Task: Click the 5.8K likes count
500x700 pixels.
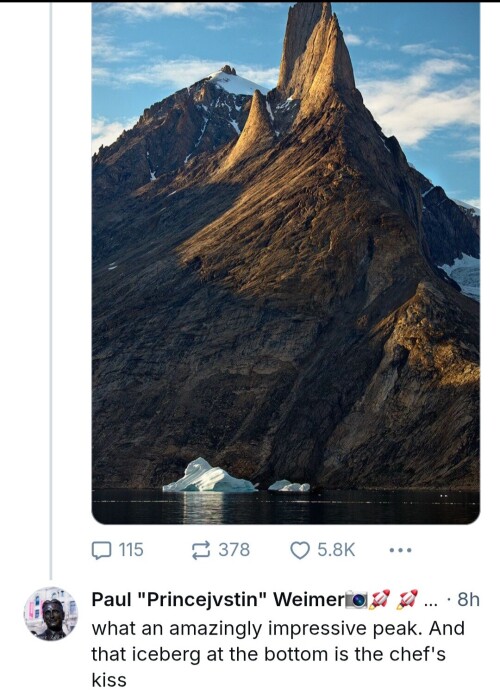Action: tap(336, 550)
